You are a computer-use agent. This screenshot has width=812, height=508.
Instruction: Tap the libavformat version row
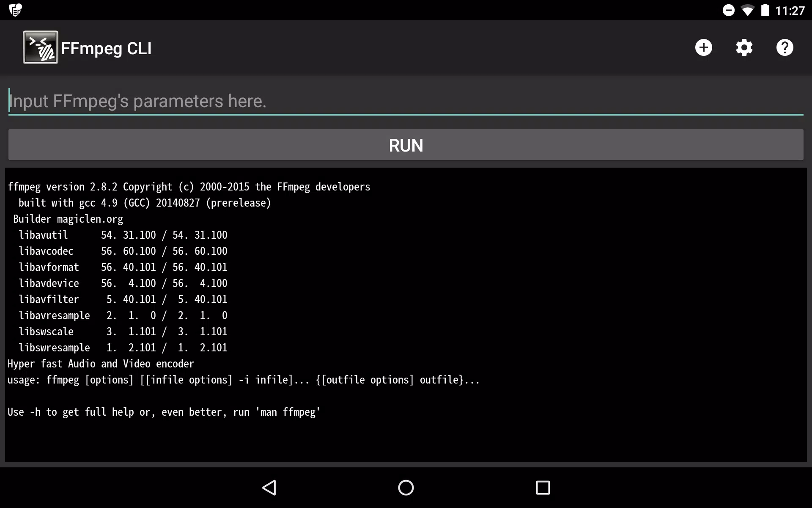click(123, 267)
